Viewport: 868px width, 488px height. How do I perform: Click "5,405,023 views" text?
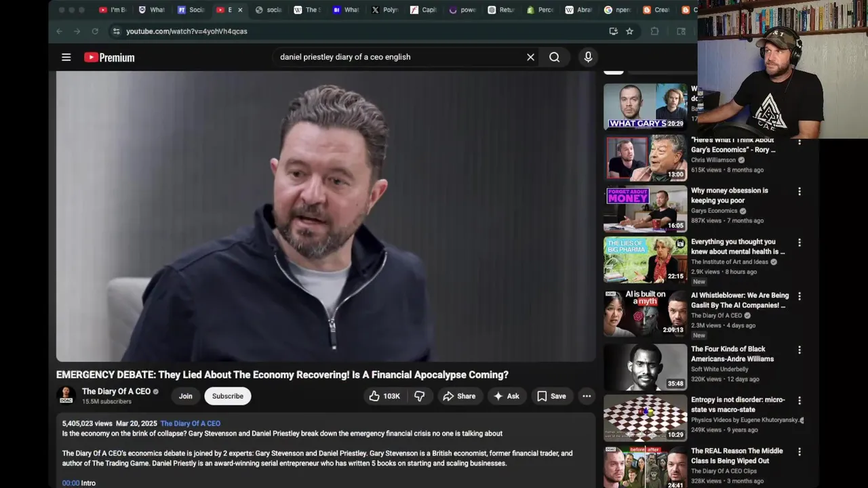tap(87, 424)
